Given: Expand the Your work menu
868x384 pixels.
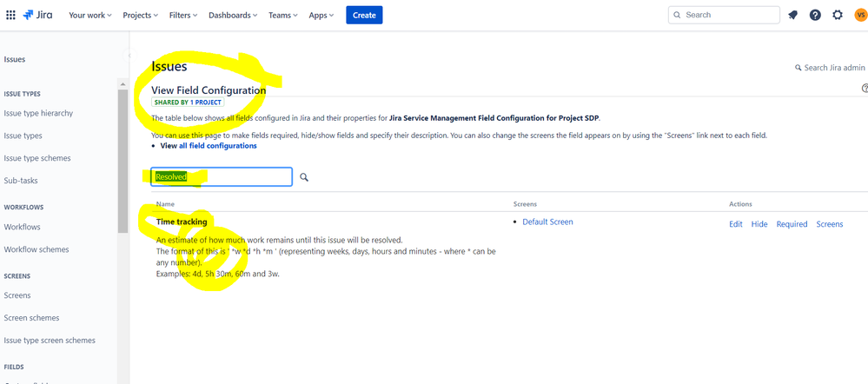Looking at the screenshot, I should coord(90,16).
